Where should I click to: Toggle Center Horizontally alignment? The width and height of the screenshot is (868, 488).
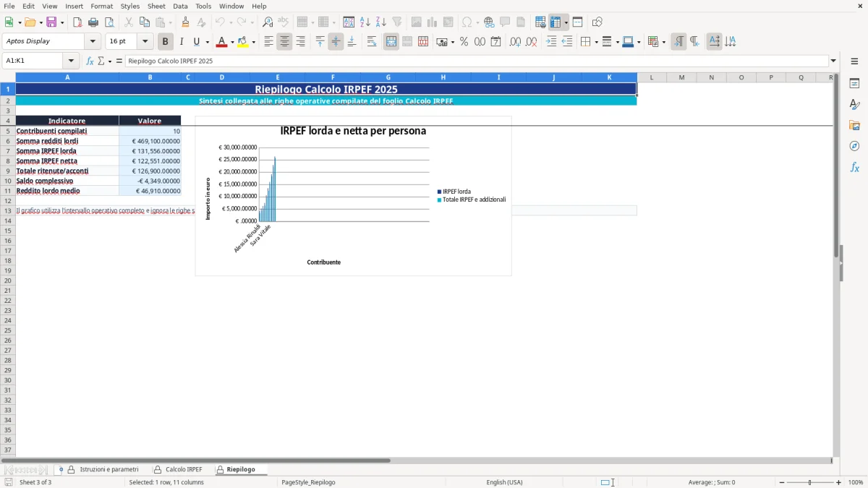pyautogui.click(x=284, y=42)
